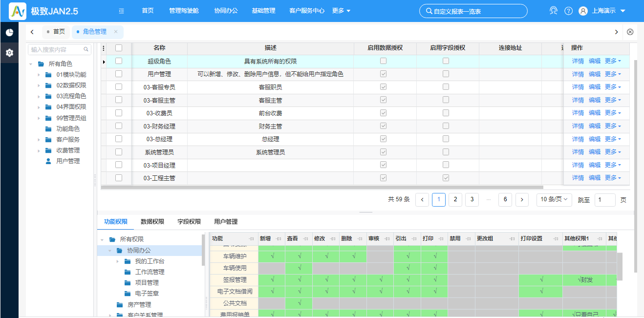The width and height of the screenshot is (644, 318).
Task: Click the search icon in role filter box
Action: point(86,49)
